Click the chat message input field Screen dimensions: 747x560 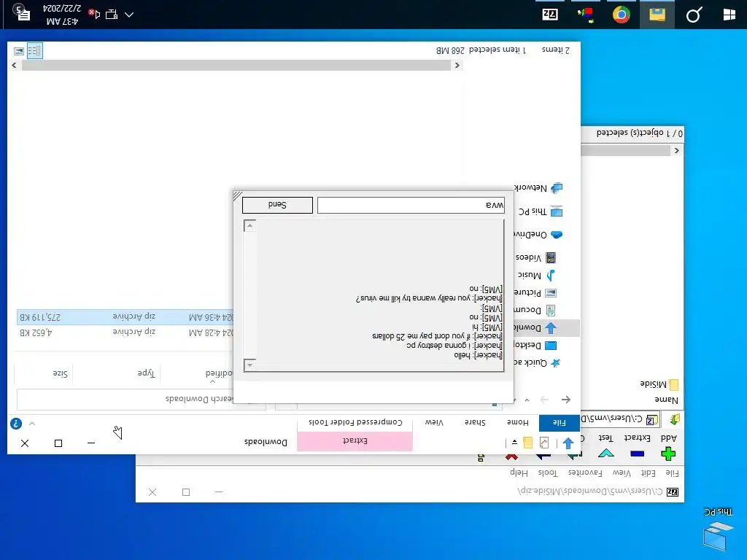tap(411, 205)
